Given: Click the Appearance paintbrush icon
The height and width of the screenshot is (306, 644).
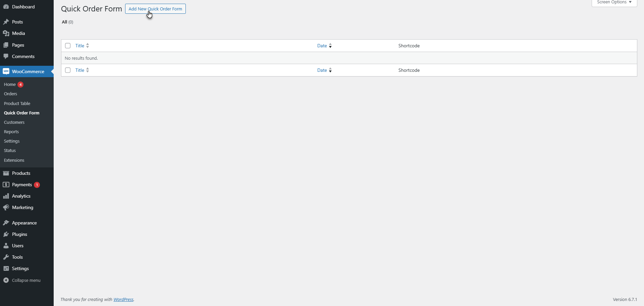Looking at the screenshot, I should [6, 223].
